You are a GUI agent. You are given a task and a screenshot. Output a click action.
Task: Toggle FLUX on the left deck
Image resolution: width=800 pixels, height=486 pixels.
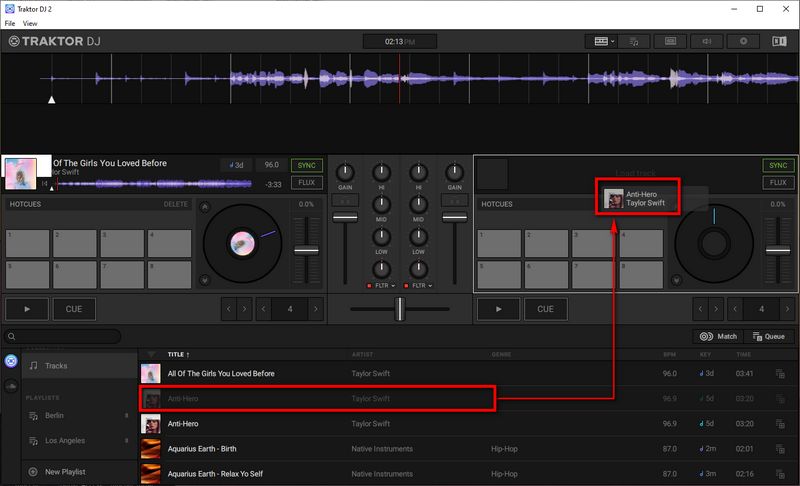tap(307, 183)
